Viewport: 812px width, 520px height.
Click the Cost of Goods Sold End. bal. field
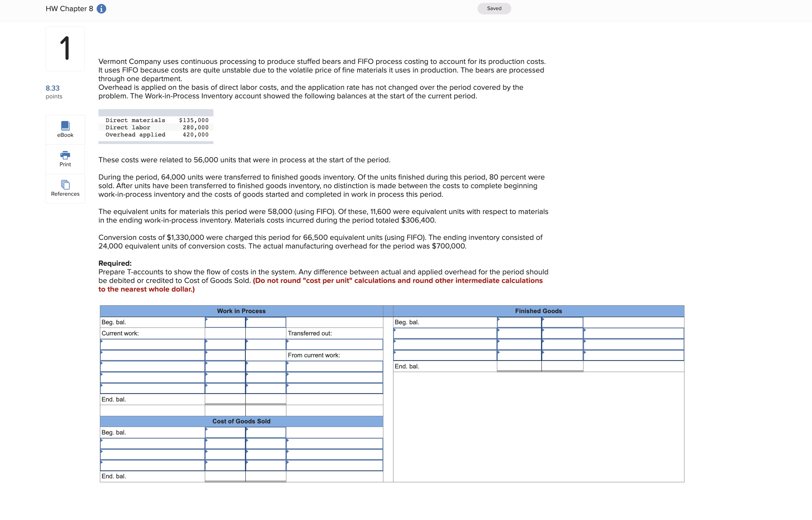tap(225, 476)
